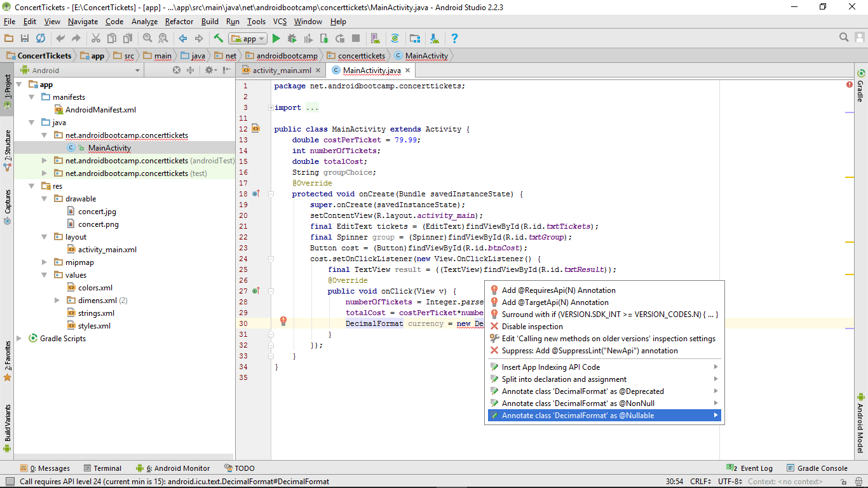Select 'Add @TargetApi(N) Annotation' option
This screenshot has width=868, height=488.
(555, 302)
